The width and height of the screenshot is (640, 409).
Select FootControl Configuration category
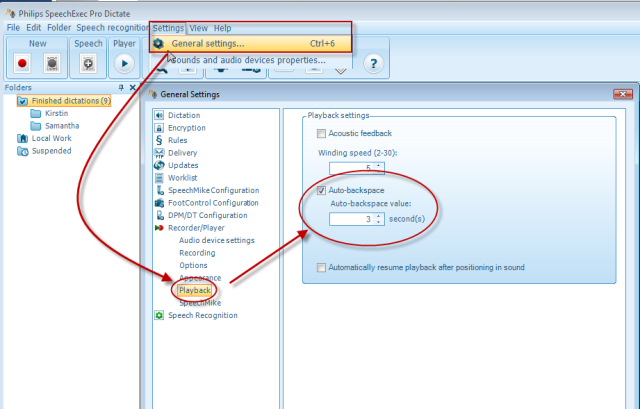tap(213, 203)
